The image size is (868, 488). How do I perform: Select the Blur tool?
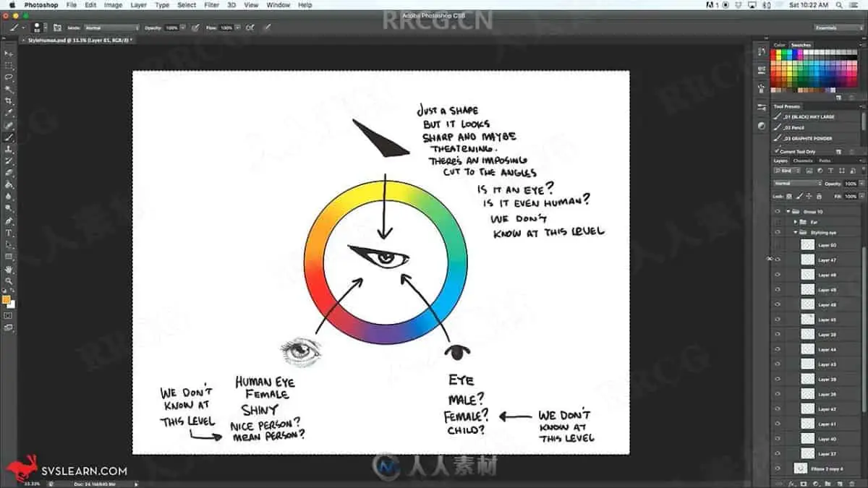tap(9, 196)
